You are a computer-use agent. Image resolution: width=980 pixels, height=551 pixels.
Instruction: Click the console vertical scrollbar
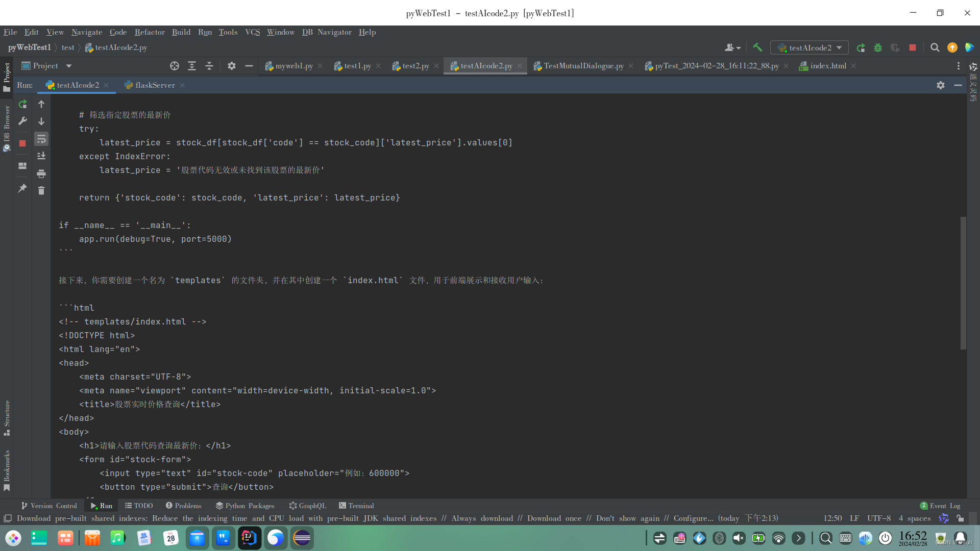(x=963, y=283)
